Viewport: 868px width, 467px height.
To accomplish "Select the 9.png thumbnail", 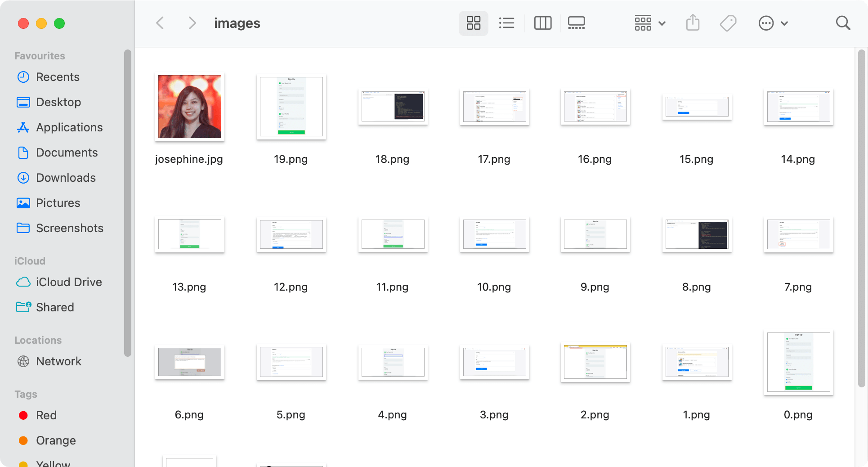I will pyautogui.click(x=595, y=234).
